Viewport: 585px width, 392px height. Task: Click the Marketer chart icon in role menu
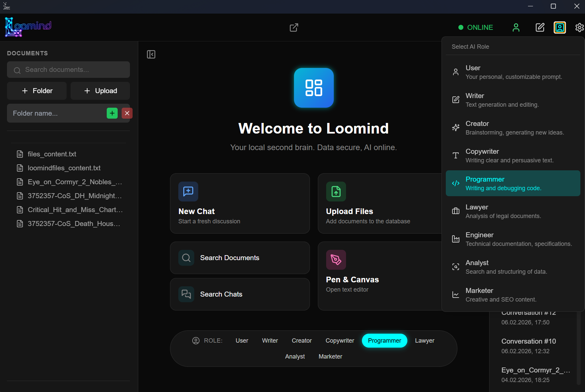tap(456, 295)
